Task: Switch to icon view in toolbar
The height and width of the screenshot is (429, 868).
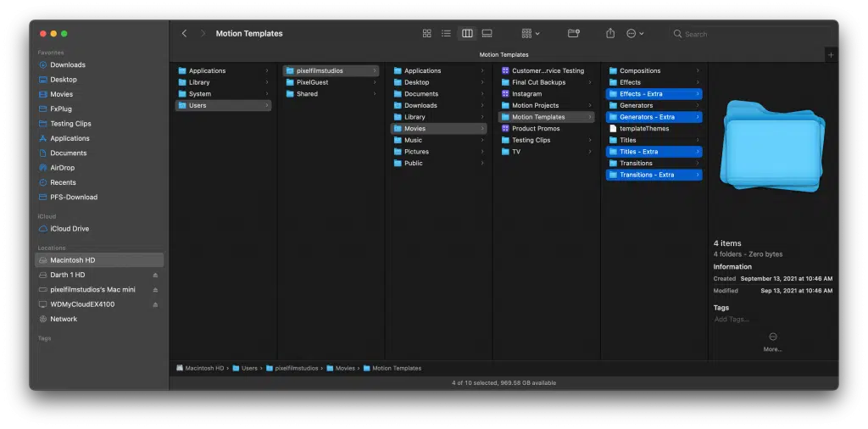Action: click(x=427, y=34)
